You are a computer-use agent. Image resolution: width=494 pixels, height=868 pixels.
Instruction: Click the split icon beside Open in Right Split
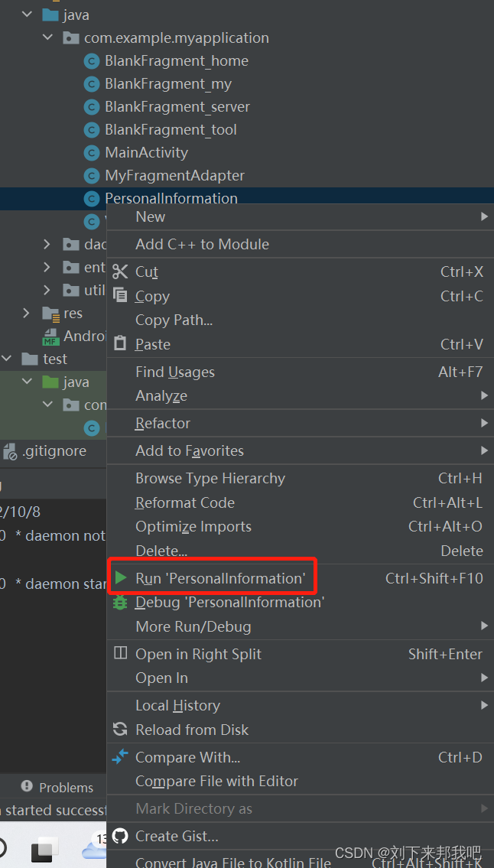(x=120, y=654)
